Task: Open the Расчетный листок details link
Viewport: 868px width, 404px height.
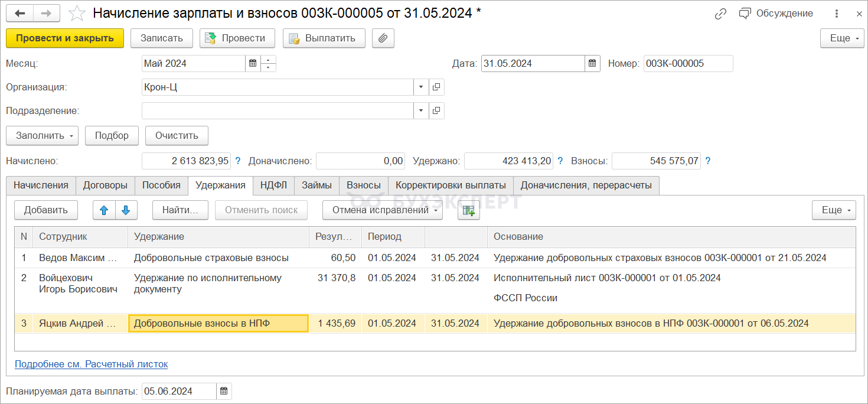Action: point(91,364)
